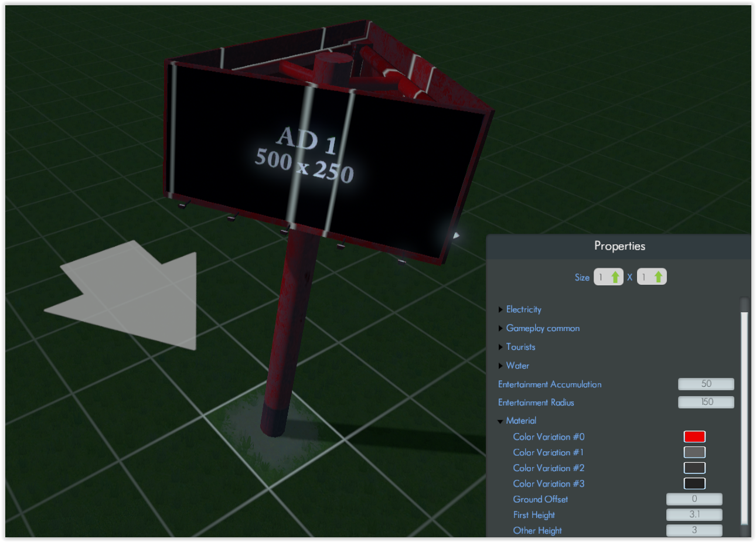Viewport: 756px width, 542px height.
Task: Expand the Electricity section
Action: point(500,309)
